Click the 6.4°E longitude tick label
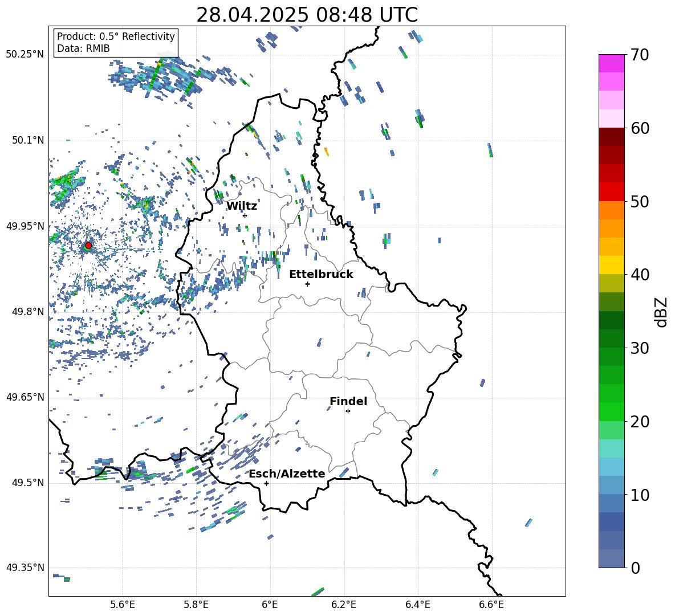This screenshot has width=675, height=616. pyautogui.click(x=417, y=605)
